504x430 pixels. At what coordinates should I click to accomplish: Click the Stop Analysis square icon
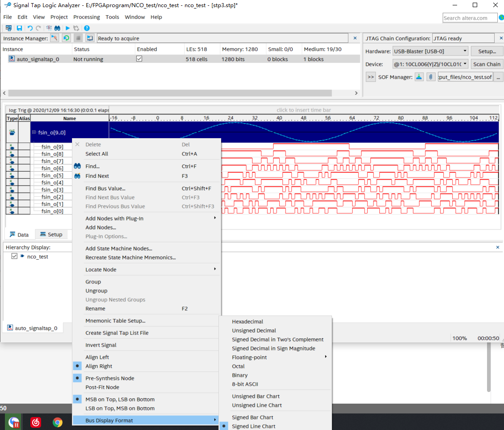[78, 38]
